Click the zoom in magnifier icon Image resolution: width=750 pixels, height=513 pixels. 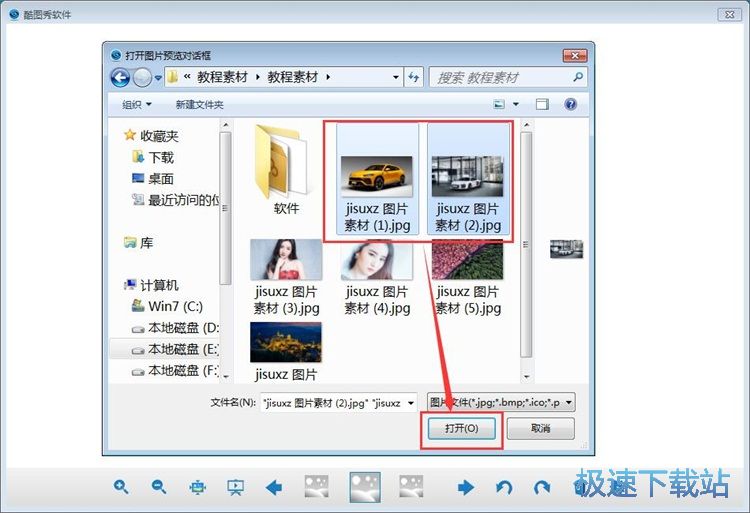pos(121,487)
